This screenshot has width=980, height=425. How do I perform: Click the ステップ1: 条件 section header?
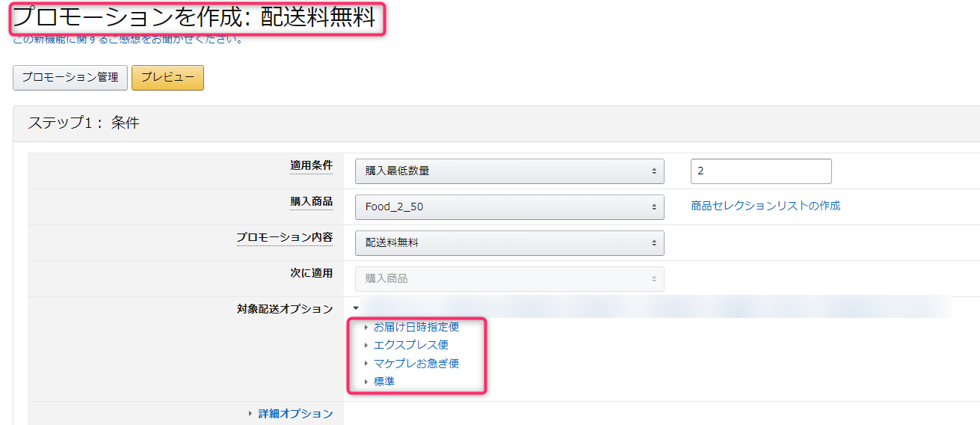click(84, 123)
